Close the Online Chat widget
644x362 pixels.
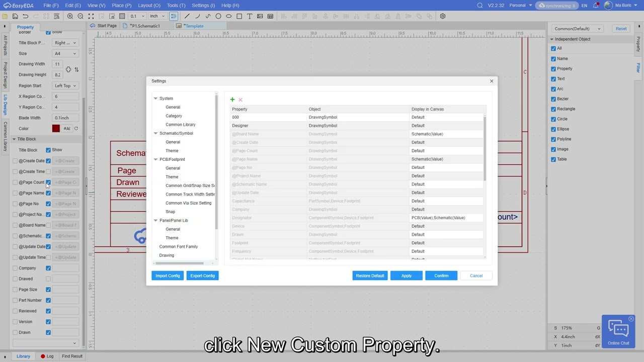click(631, 319)
